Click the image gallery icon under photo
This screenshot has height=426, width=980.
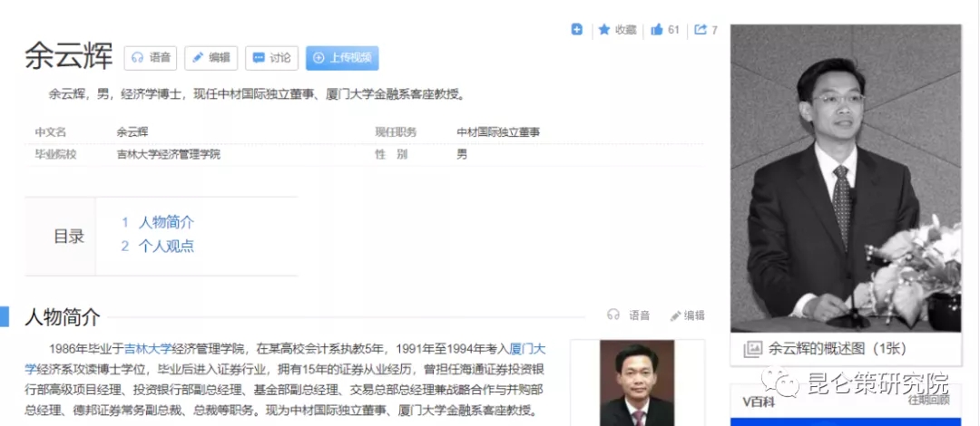(752, 348)
